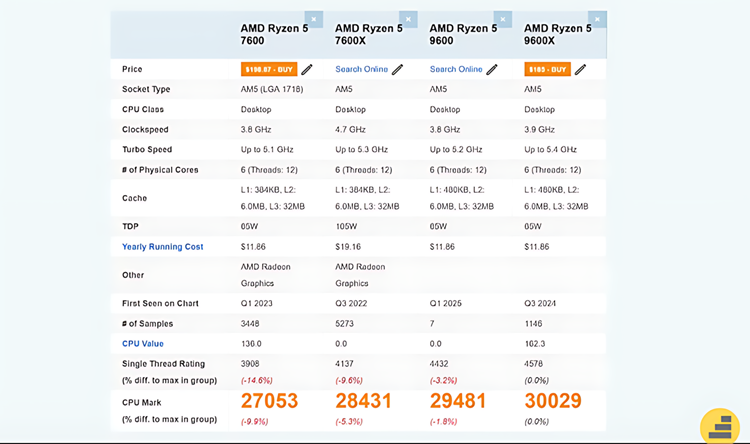The width and height of the screenshot is (750, 444).
Task: Click the 'CPU Mark' row label
Action: [142, 402]
